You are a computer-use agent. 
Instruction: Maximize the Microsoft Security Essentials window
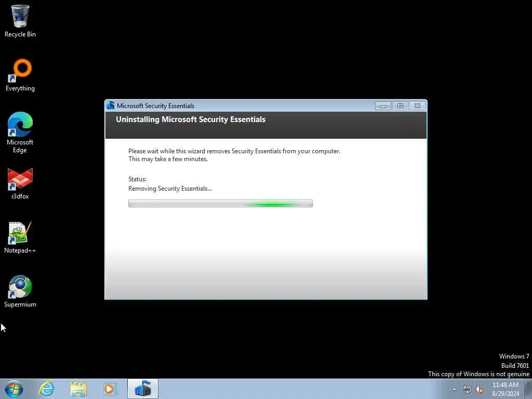tap(401, 106)
